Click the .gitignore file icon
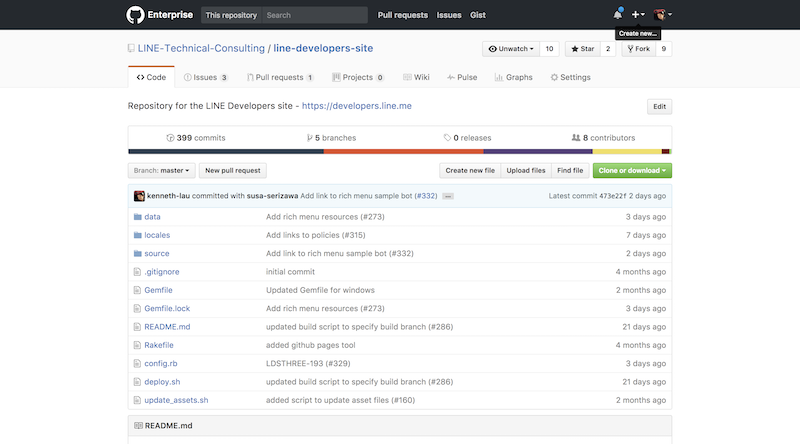Image resolution: width=800 pixels, height=444 pixels. pos(137,272)
